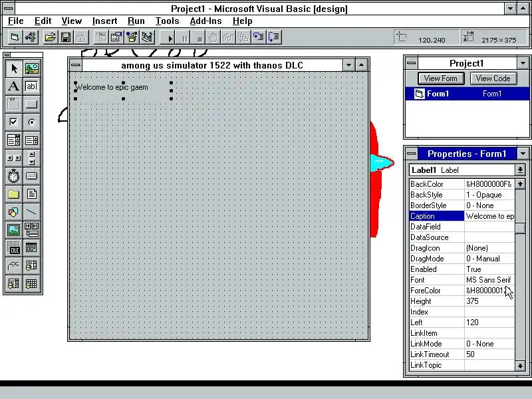Select the TextBox tool (abl)
The width and height of the screenshot is (532, 399).
tap(31, 86)
